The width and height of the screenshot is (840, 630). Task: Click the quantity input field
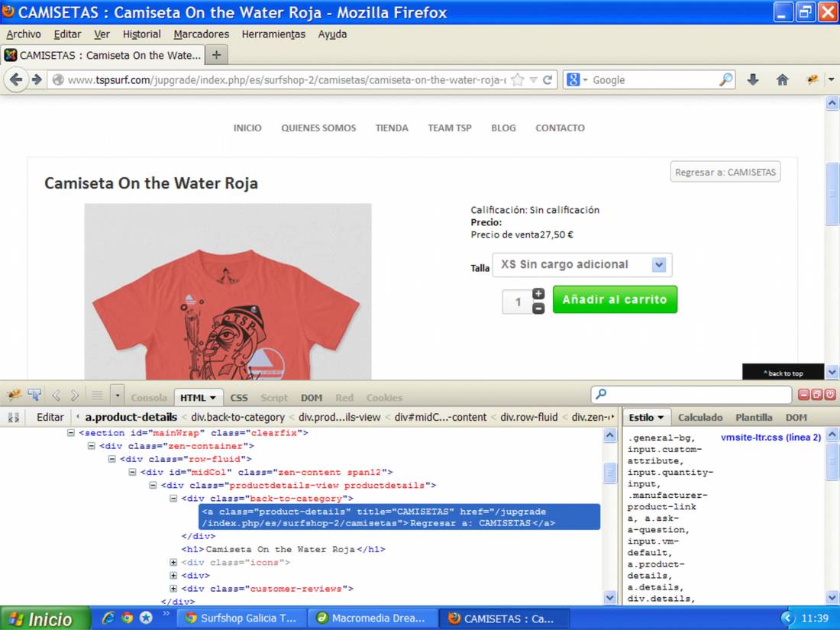click(518, 302)
